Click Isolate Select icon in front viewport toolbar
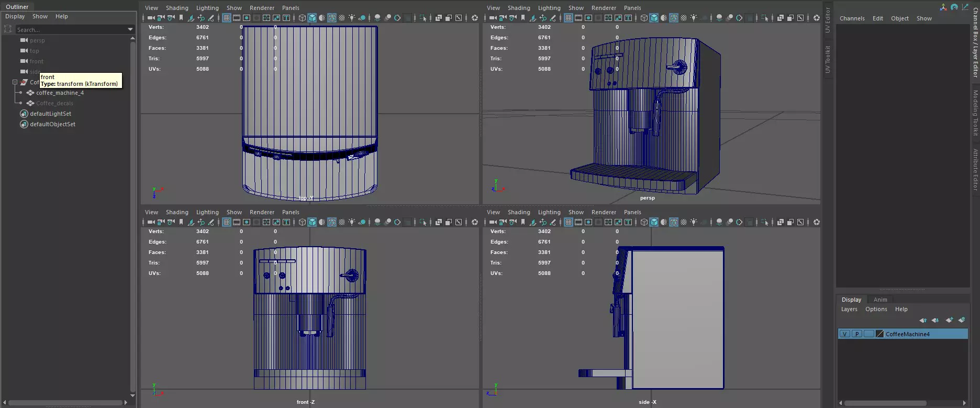The height and width of the screenshot is (408, 980). pos(423,222)
